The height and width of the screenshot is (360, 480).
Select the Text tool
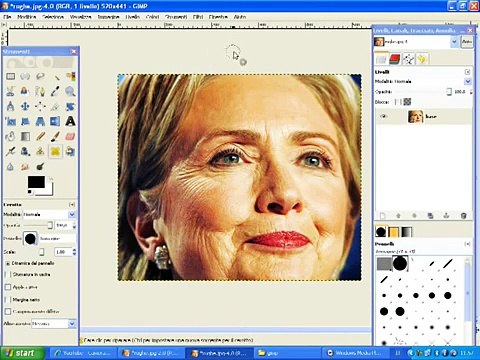pos(70,121)
